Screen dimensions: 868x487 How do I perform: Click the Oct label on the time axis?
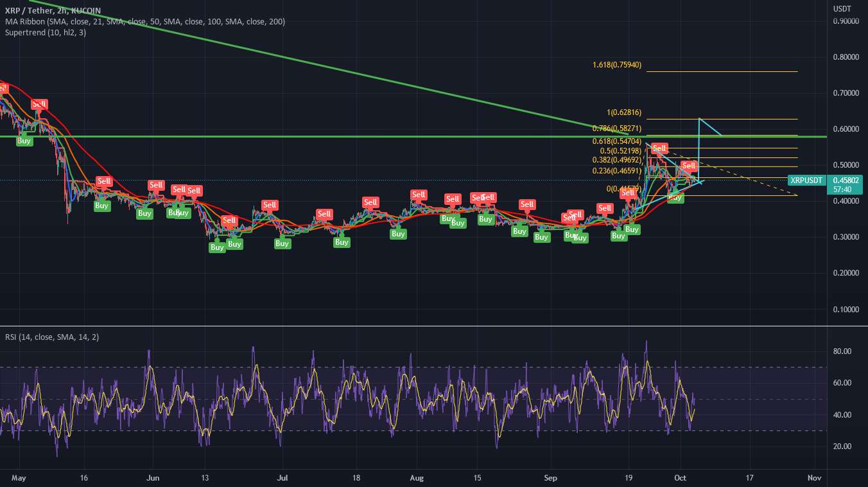(681, 478)
